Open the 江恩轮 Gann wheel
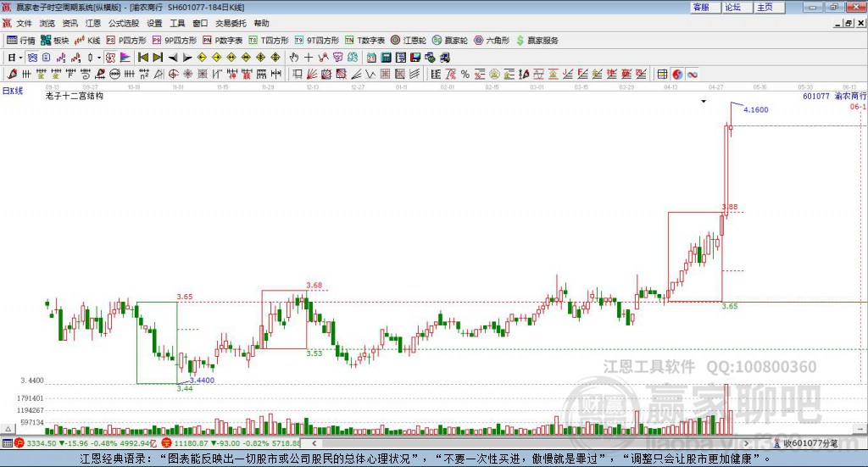 [409, 41]
